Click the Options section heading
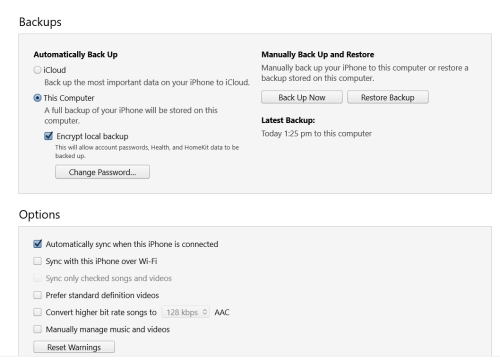Image resolution: width=500 pixels, height=362 pixels. (39, 215)
